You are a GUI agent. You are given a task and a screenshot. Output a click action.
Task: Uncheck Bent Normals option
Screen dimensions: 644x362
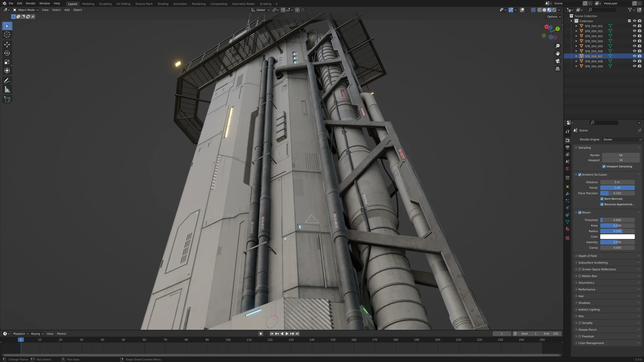click(x=602, y=199)
